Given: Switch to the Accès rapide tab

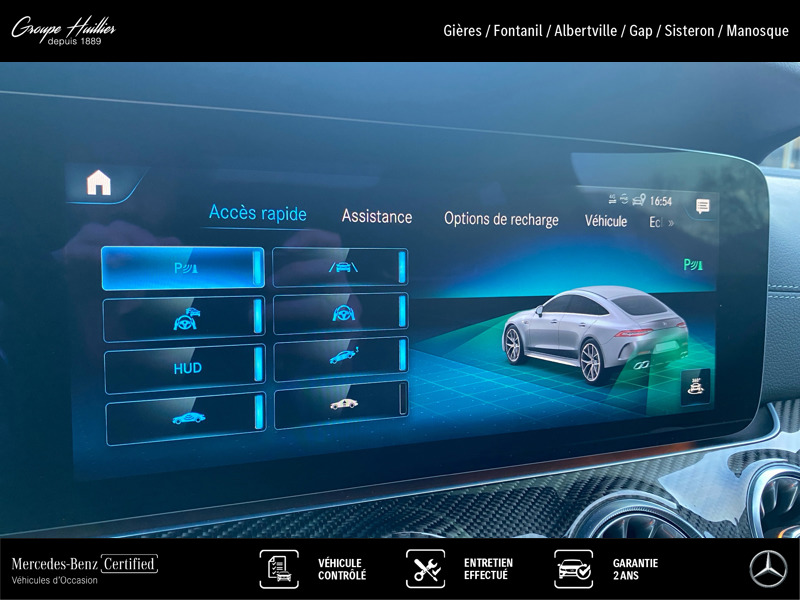Looking at the screenshot, I should point(257,213).
